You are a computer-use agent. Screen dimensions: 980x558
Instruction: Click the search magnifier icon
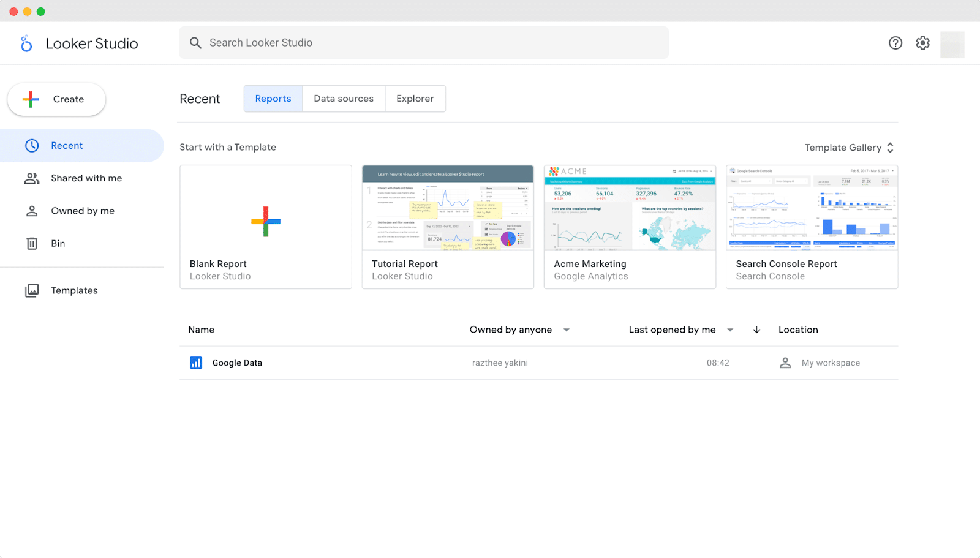(195, 43)
